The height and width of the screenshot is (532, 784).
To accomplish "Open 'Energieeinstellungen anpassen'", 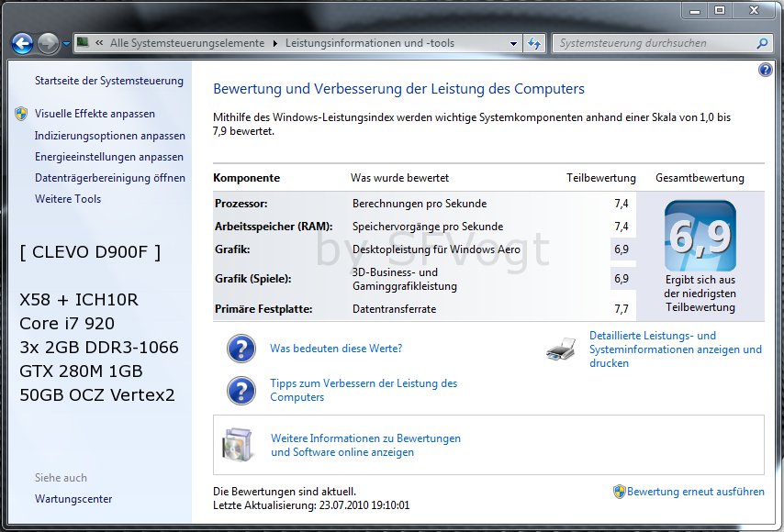I will (x=108, y=157).
